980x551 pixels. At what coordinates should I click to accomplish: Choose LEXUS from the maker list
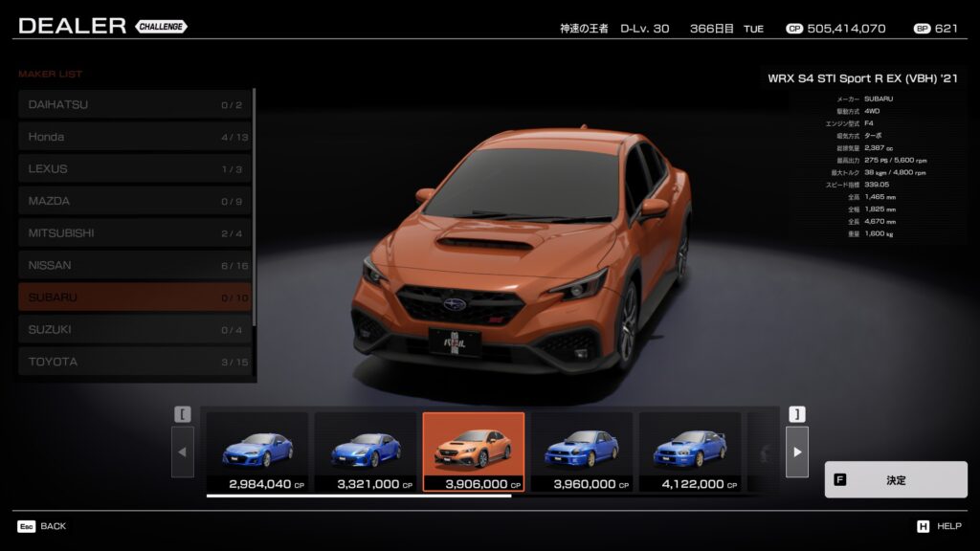pyautogui.click(x=134, y=169)
